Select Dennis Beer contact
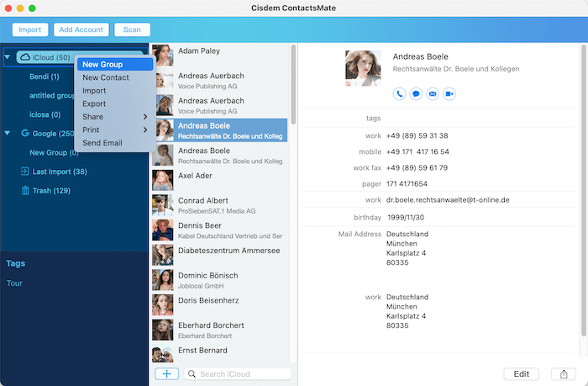588x386 pixels. (220, 230)
